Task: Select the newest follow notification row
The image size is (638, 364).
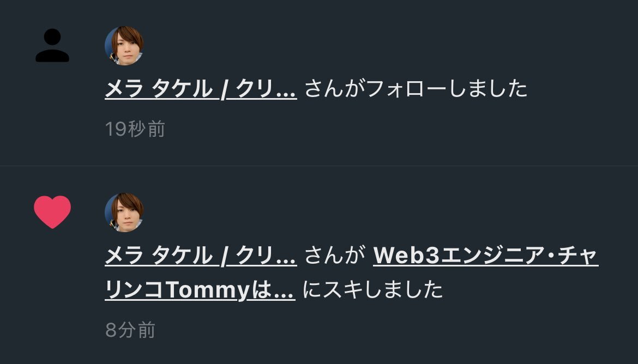Action: coord(319,83)
